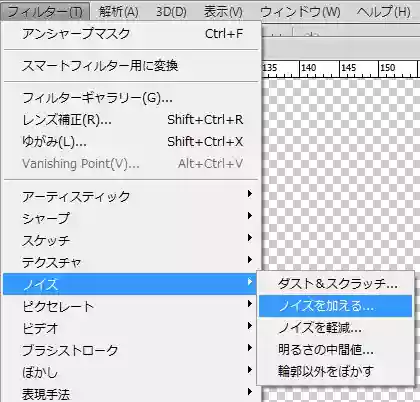Expand the シャープ submenu
Viewport: 420px width, 402px height.
click(x=131, y=218)
